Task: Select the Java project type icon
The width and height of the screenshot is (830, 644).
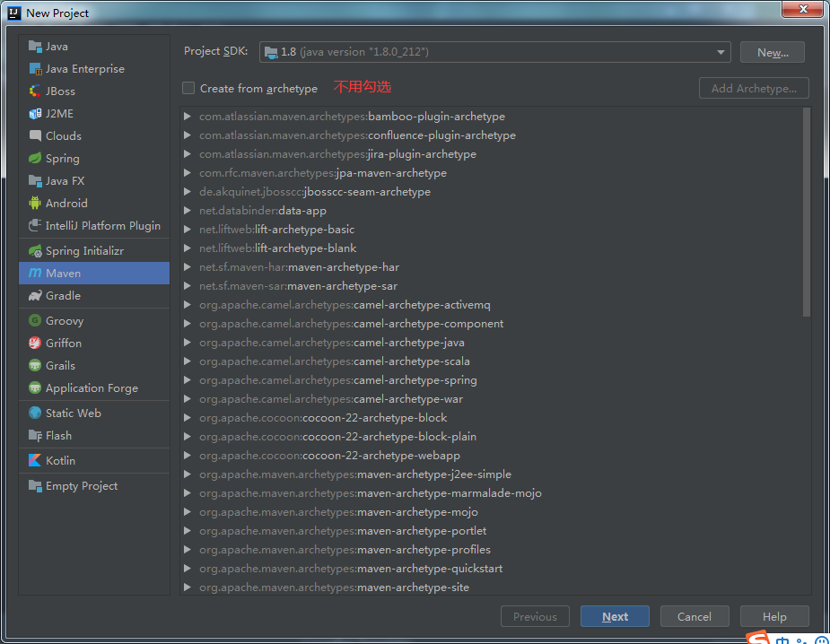Action: coord(35,47)
